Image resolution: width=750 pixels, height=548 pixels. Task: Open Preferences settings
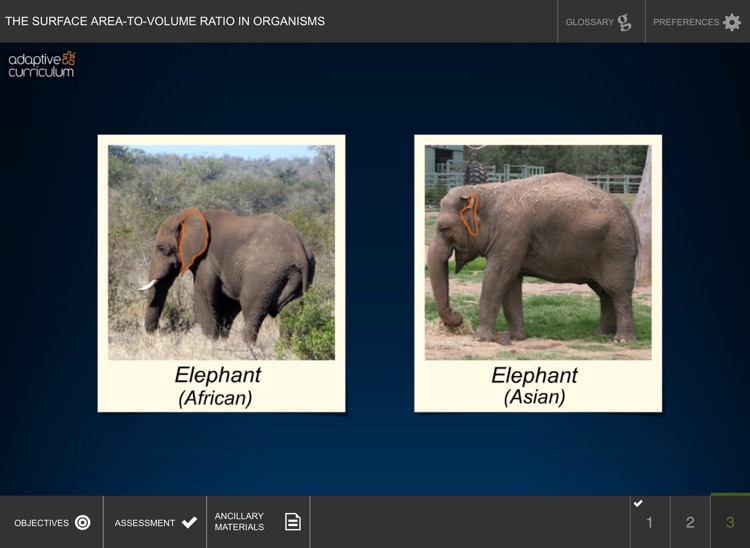pyautogui.click(x=697, y=22)
